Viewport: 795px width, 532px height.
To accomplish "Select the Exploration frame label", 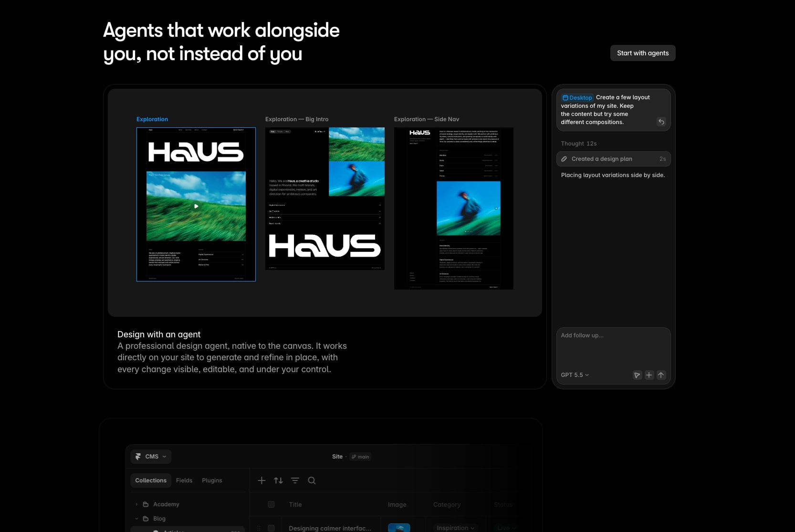I will coord(152,119).
